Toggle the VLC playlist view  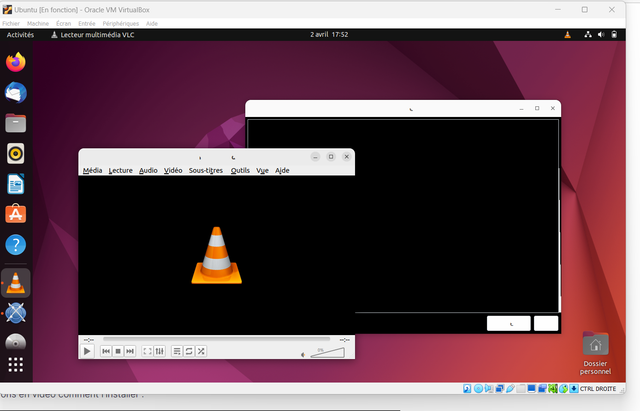point(177,351)
